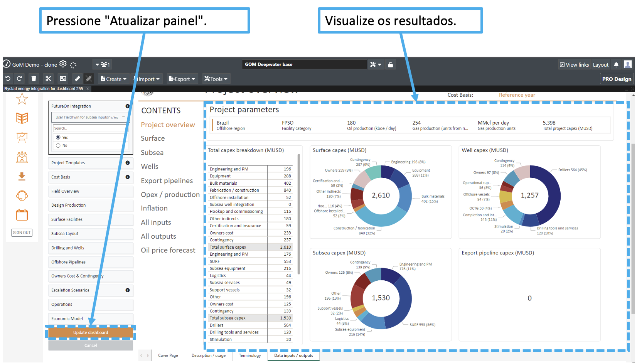Viewport: 637px width, 364px height.
Task: Select the Yes radio option
Action: click(58, 137)
